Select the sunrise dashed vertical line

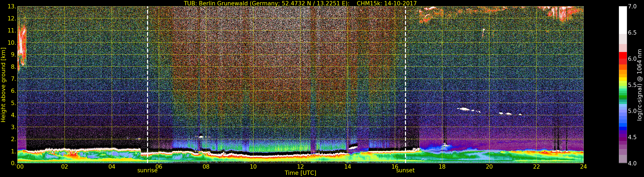tap(147, 85)
